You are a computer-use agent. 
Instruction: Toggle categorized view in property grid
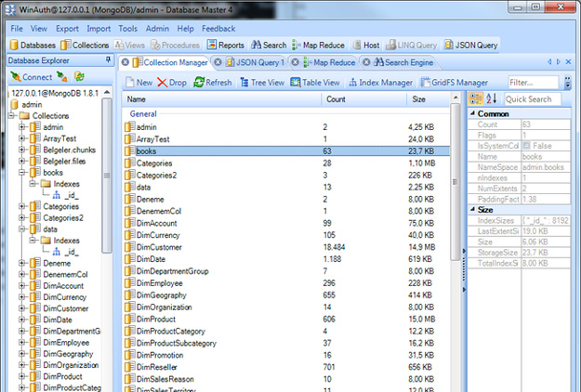pyautogui.click(x=476, y=98)
